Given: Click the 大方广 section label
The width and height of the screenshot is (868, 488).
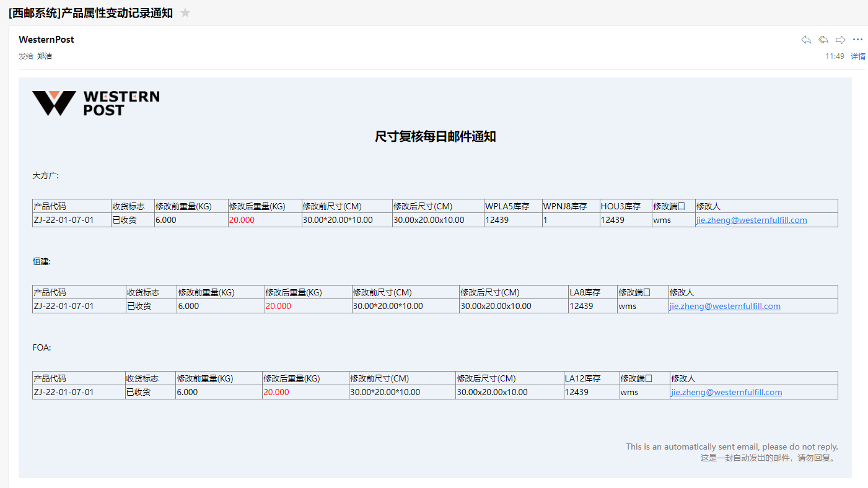Looking at the screenshot, I should [x=45, y=176].
